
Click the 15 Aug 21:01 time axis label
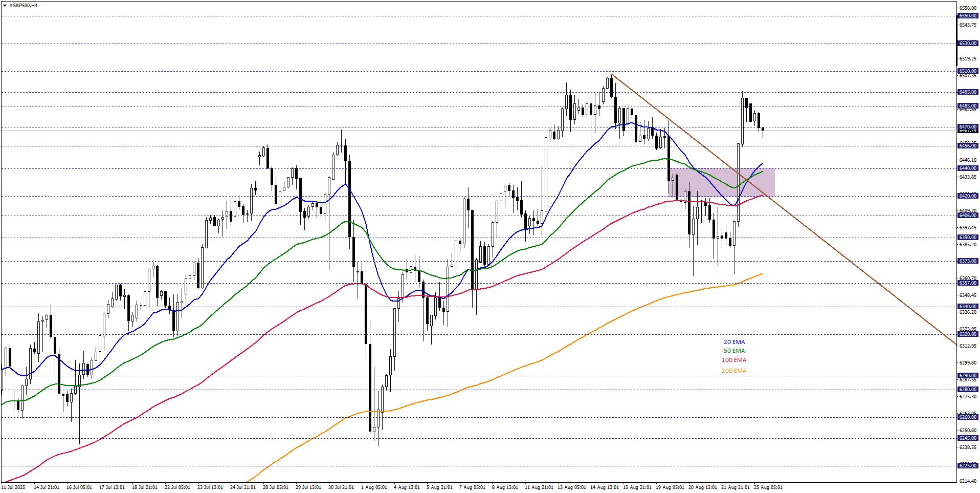point(637,487)
